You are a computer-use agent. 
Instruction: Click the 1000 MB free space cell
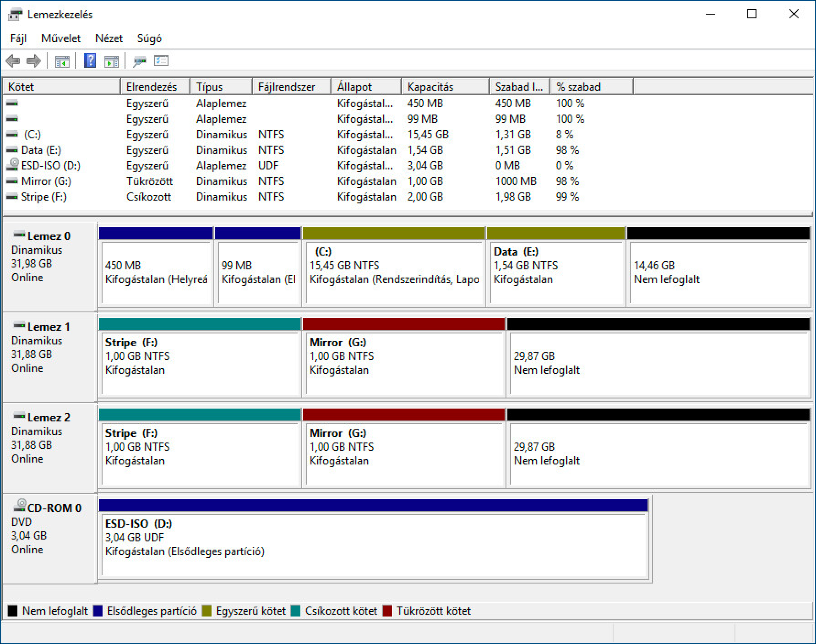click(516, 181)
